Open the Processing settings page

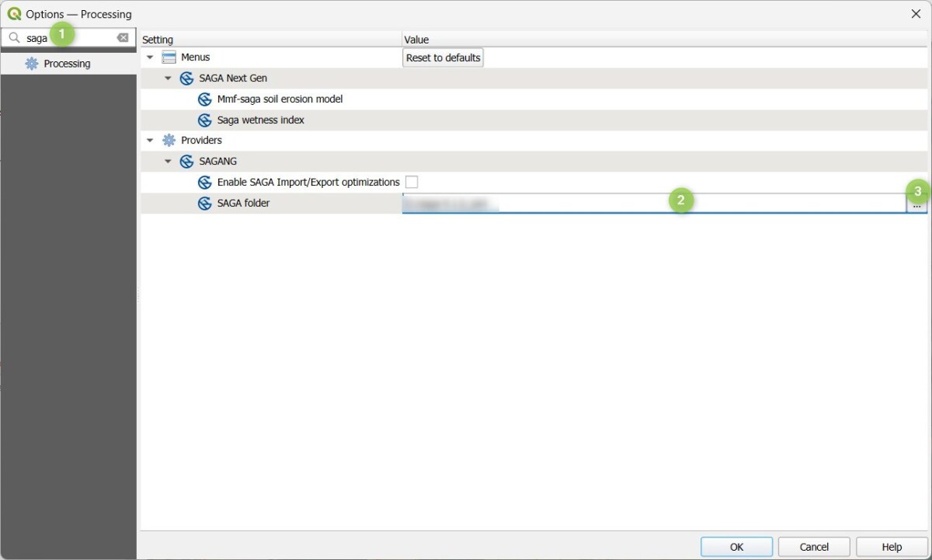point(68,64)
